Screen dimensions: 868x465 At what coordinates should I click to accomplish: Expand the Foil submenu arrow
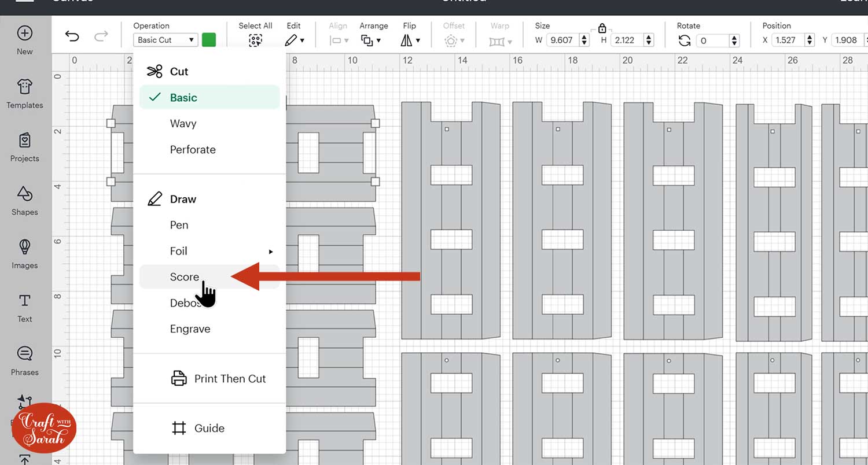[x=270, y=252]
